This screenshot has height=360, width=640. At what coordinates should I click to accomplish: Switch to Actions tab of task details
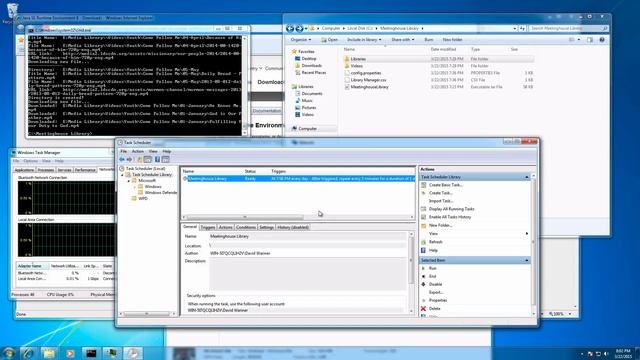[225, 227]
